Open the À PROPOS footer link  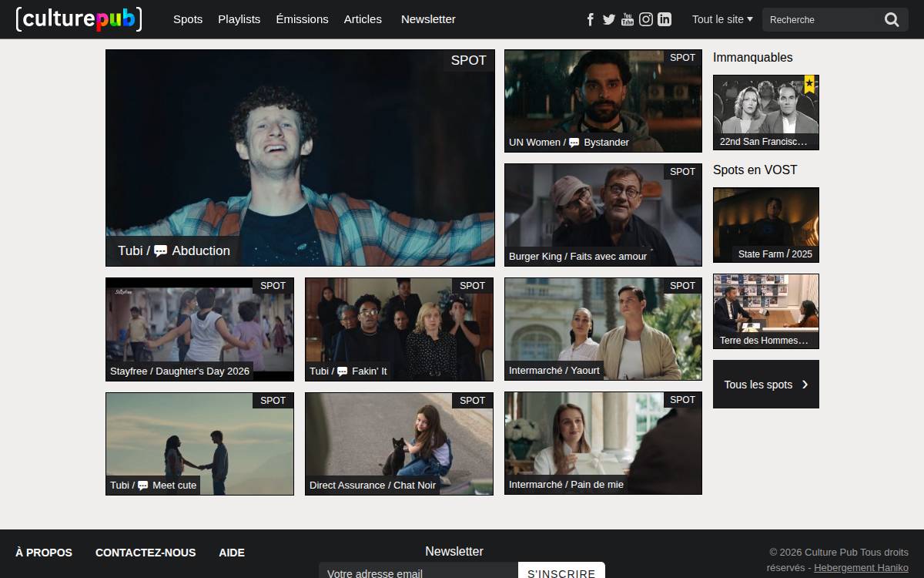(44, 553)
